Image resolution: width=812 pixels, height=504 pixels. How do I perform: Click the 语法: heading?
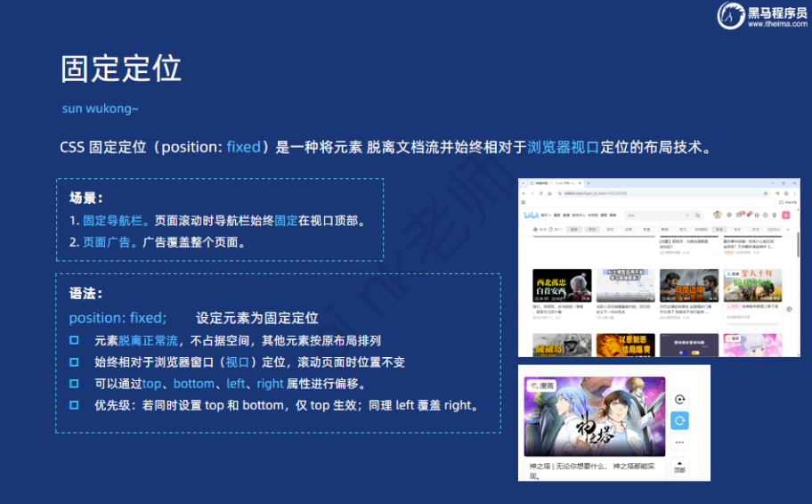86,293
